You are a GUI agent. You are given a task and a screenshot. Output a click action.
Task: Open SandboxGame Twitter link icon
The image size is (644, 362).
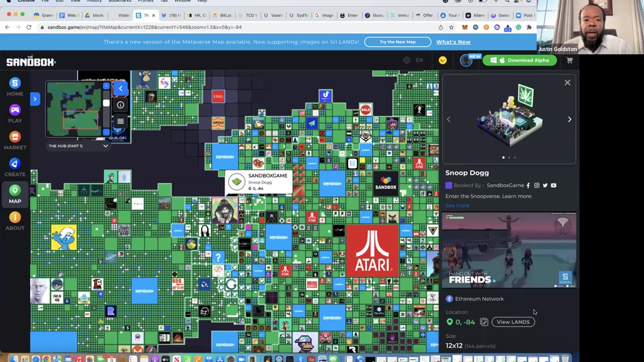pos(545,186)
